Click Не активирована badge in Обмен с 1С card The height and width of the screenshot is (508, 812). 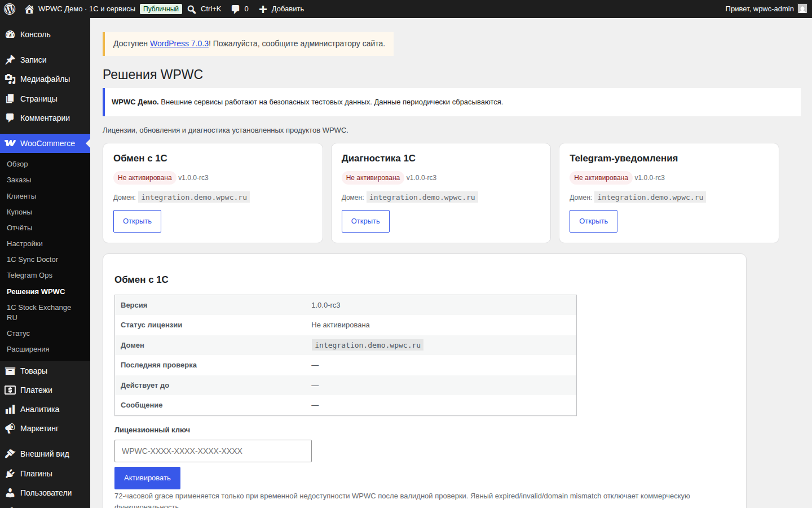[144, 178]
